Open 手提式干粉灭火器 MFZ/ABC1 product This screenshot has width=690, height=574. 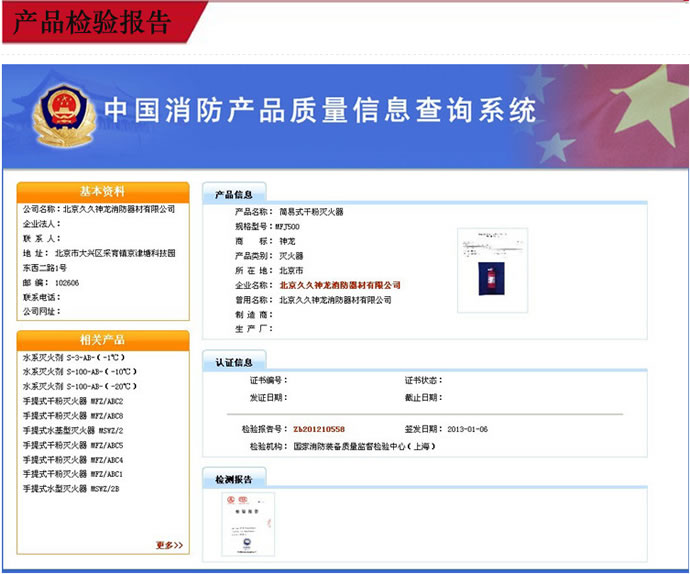tap(72, 474)
